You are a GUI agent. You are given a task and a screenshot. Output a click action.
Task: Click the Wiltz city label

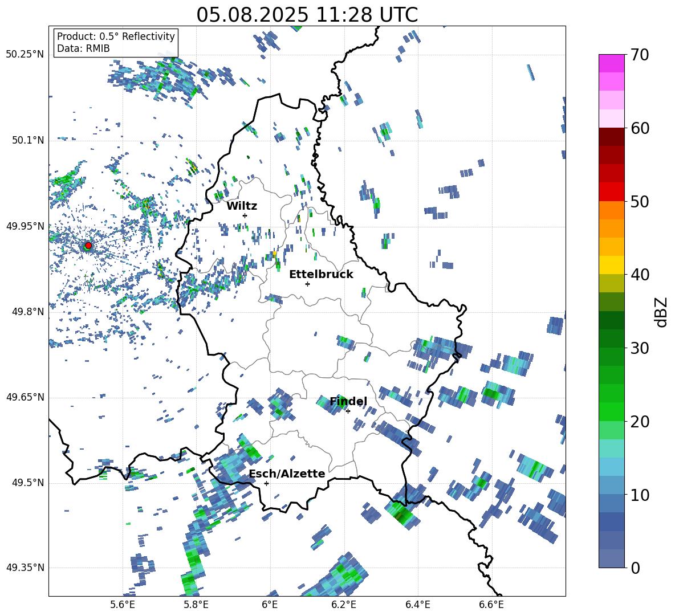click(242, 206)
